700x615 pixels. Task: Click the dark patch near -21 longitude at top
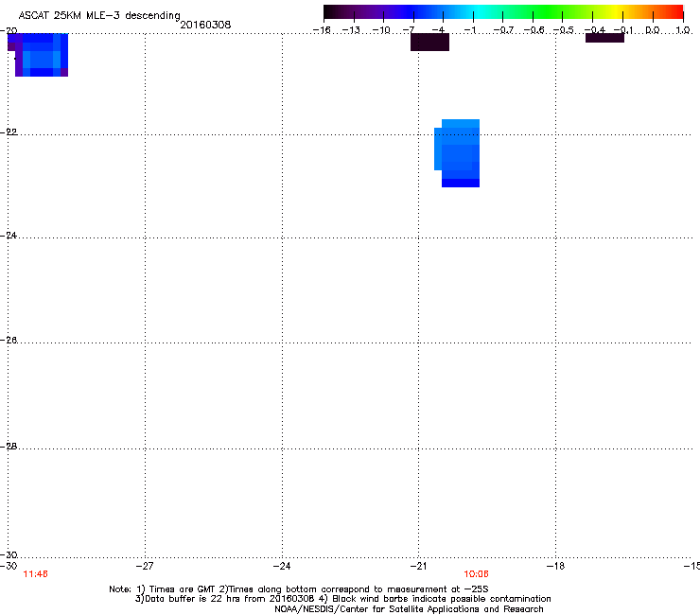tap(429, 42)
